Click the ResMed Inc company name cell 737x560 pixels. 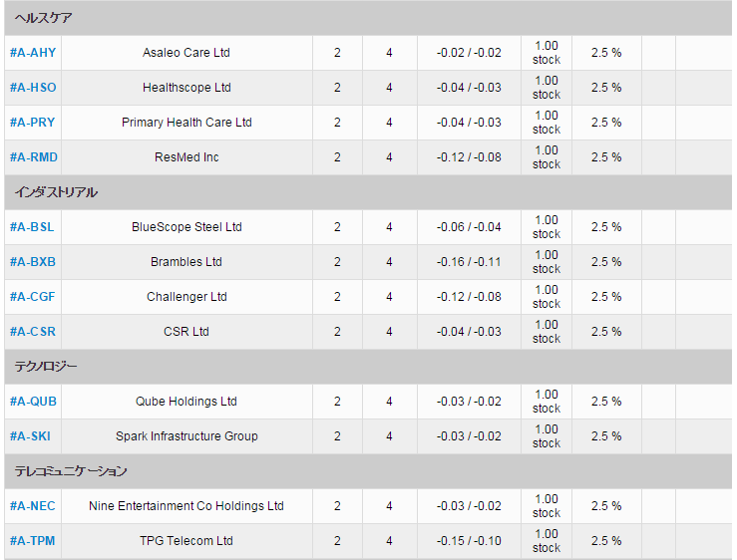coord(186,156)
